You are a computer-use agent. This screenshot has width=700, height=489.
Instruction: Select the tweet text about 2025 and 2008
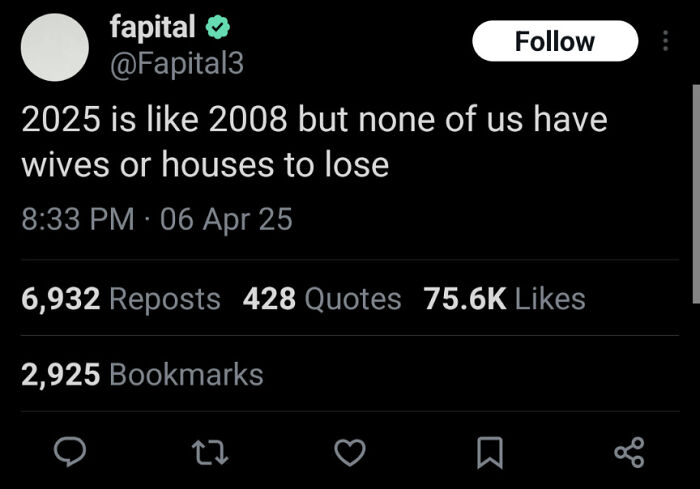tap(314, 120)
